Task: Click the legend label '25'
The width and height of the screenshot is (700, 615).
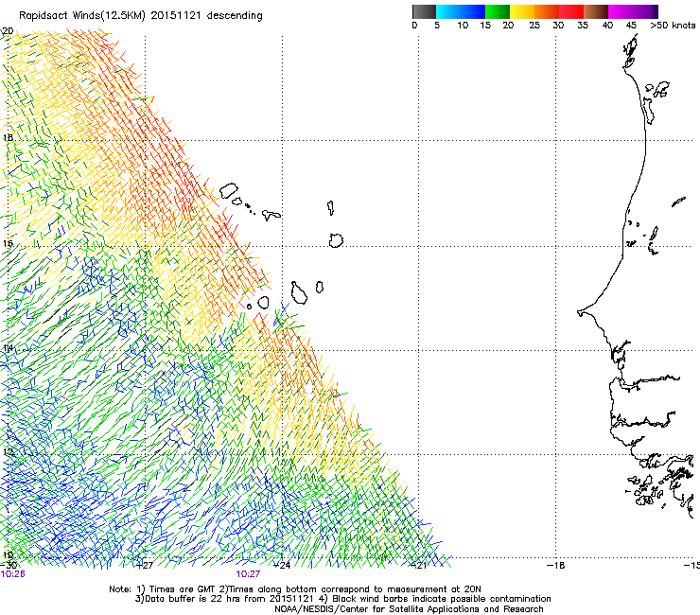Action: tap(534, 26)
